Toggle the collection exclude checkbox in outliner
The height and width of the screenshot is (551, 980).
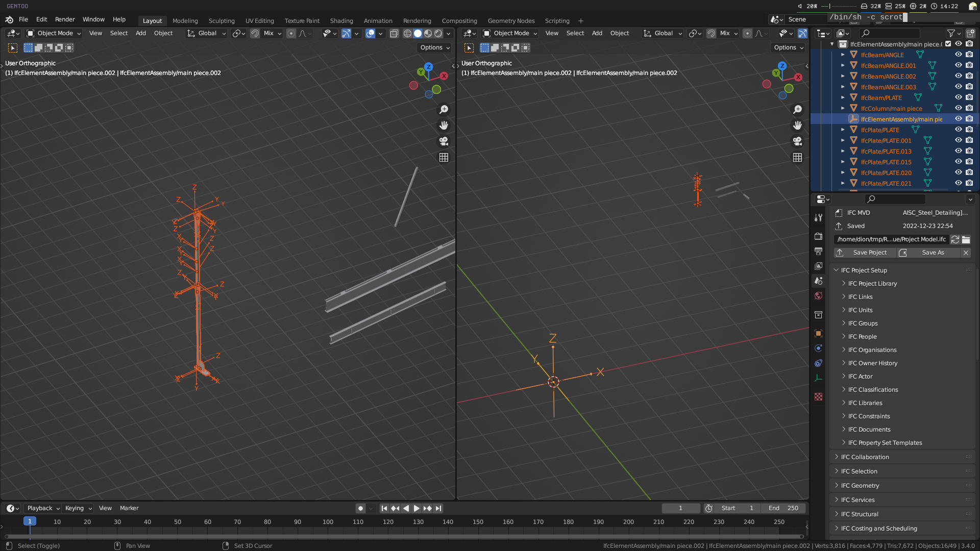click(x=948, y=44)
